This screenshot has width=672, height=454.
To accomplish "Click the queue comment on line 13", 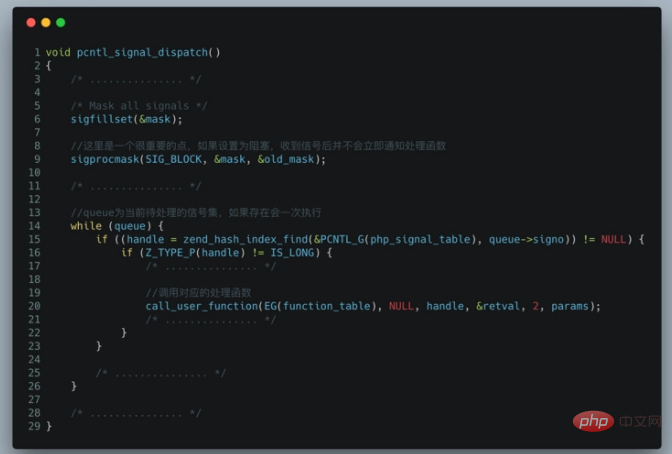I will (x=196, y=213).
